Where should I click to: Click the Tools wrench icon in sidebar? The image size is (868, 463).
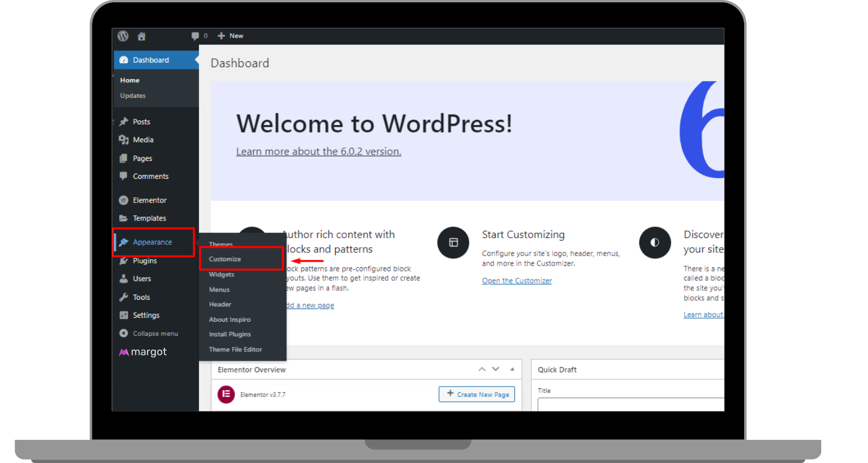coord(123,297)
